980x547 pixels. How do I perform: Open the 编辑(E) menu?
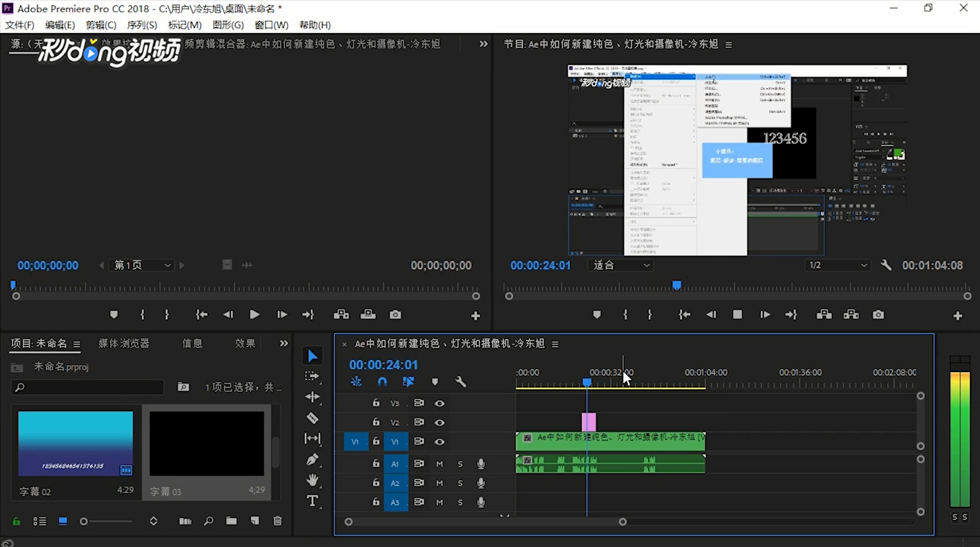tap(60, 25)
